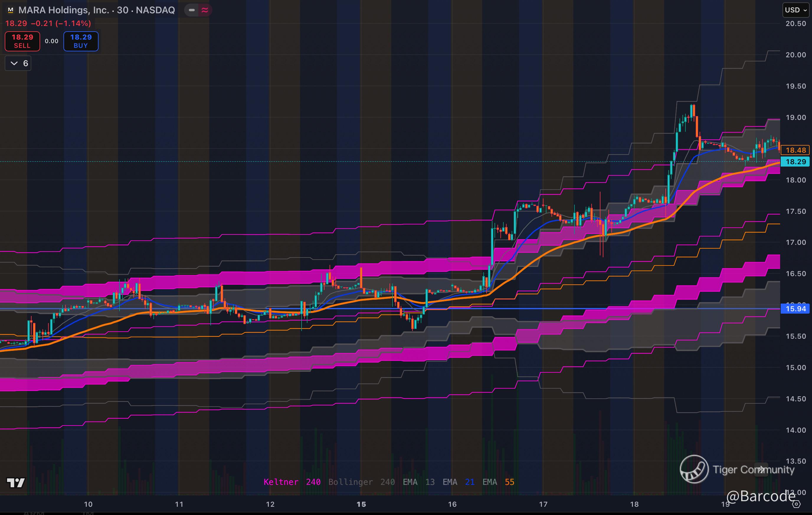This screenshot has width=812, height=515.
Task: Expand the collapsed indicators legend showing 6
Action: tap(18, 63)
